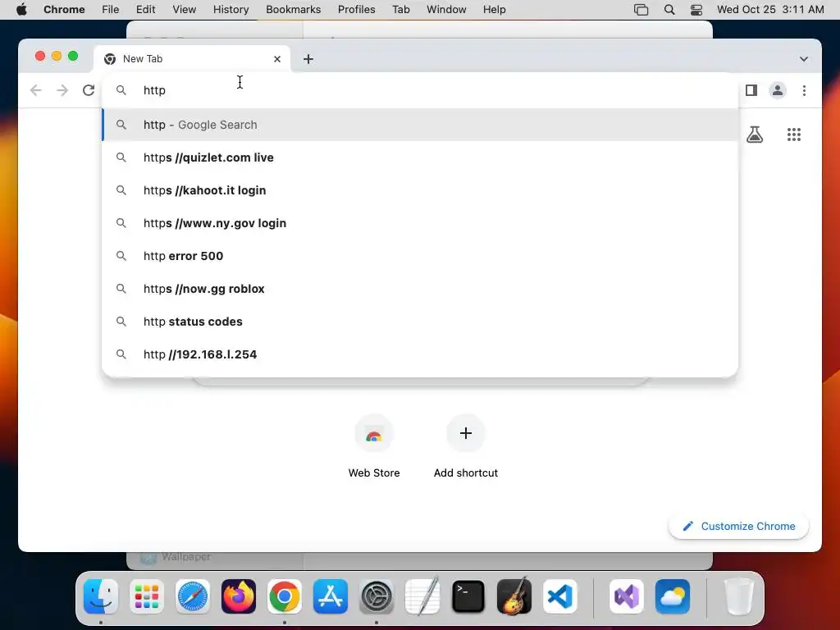Open Finder from the Dock
840x630 pixels.
pos(101,596)
